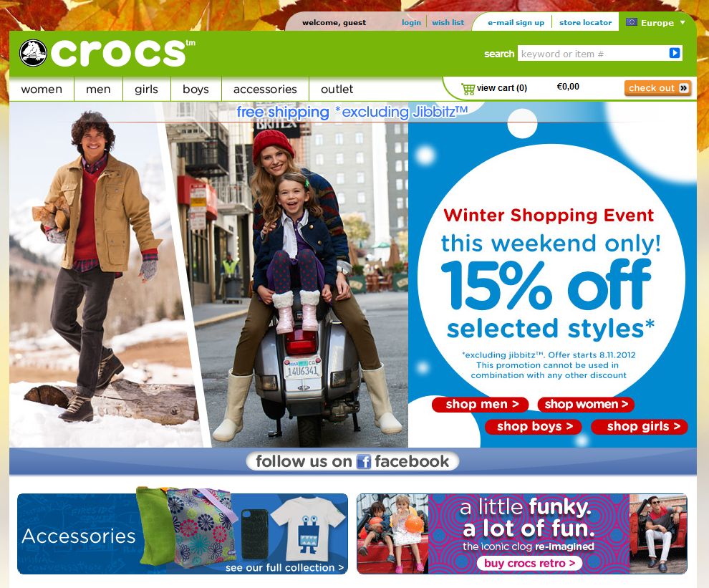Screen dimensions: 709x588
Task: Submit search with the blue arrow icon
Action: [674, 53]
